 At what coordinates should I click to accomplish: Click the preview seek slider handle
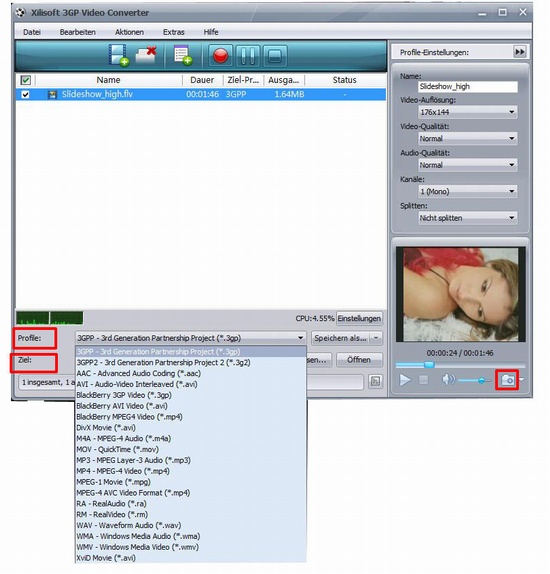pyautogui.click(x=429, y=365)
